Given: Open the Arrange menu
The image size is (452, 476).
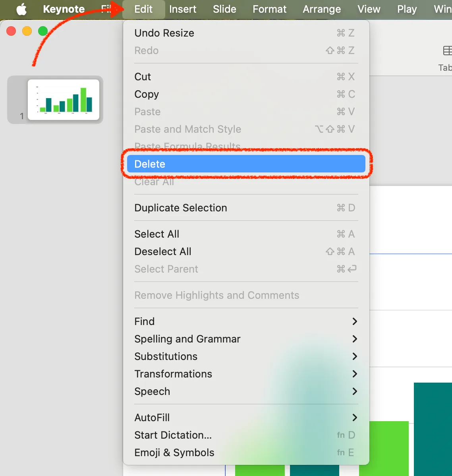Looking at the screenshot, I should coord(322,9).
